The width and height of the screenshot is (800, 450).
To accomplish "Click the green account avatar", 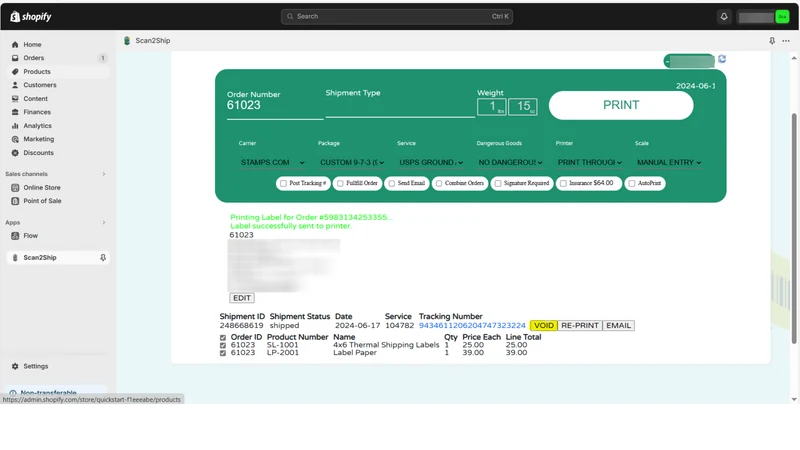I will tap(782, 17).
